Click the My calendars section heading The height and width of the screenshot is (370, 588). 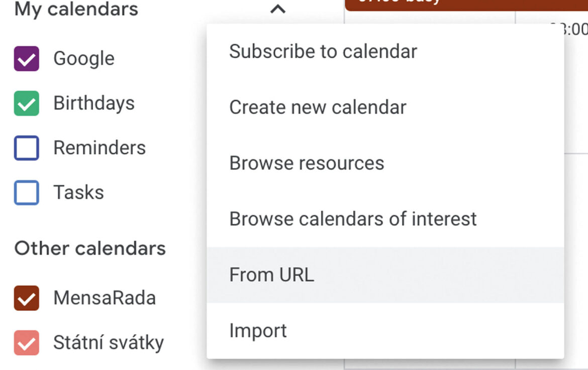(76, 9)
